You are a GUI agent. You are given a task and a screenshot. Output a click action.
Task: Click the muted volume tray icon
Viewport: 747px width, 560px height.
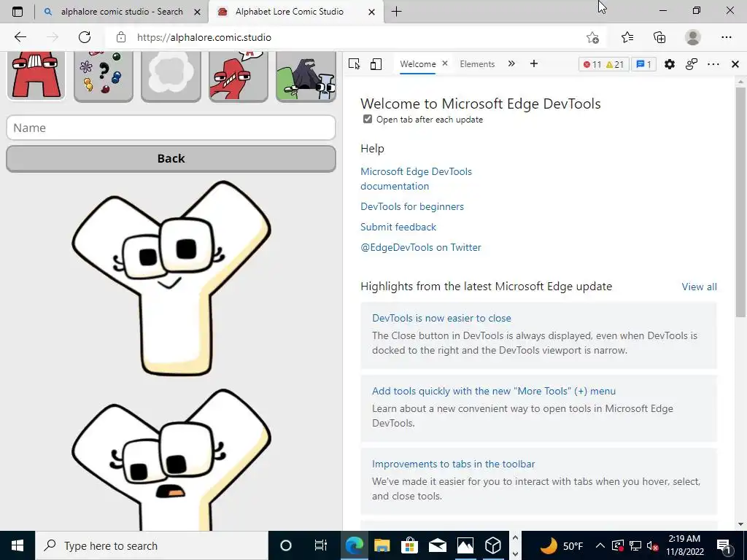(653, 545)
